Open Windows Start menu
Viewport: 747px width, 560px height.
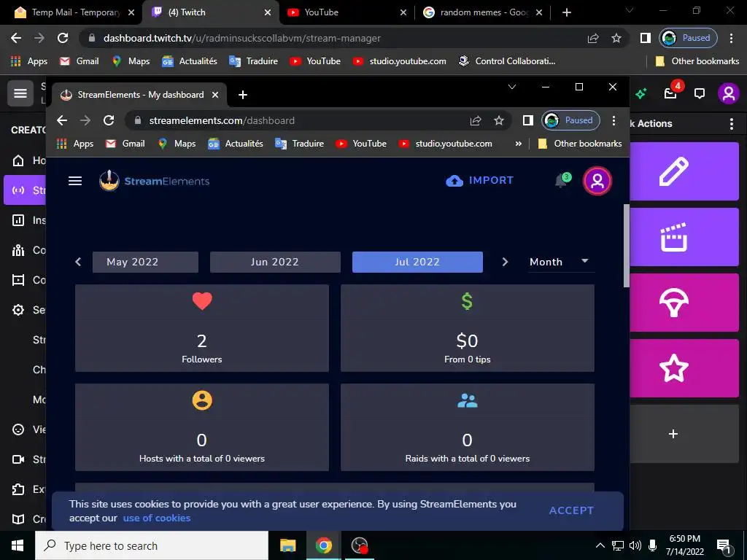coord(18,545)
